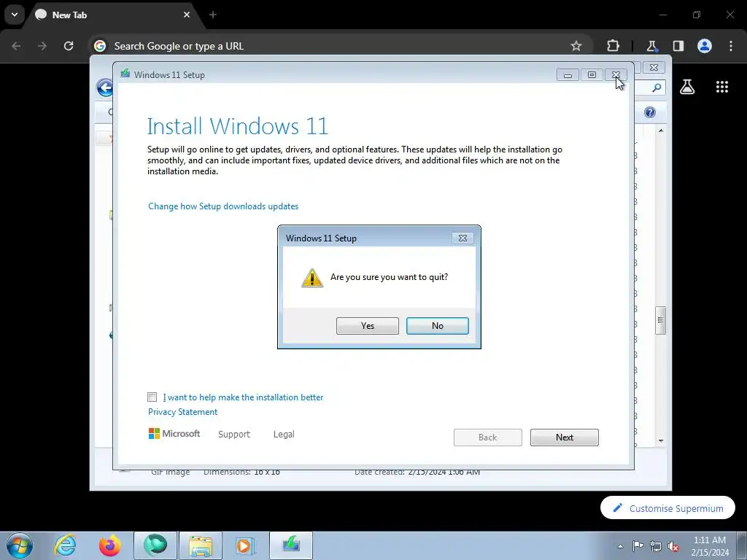Minimize the Windows 11 Setup window

568,75
